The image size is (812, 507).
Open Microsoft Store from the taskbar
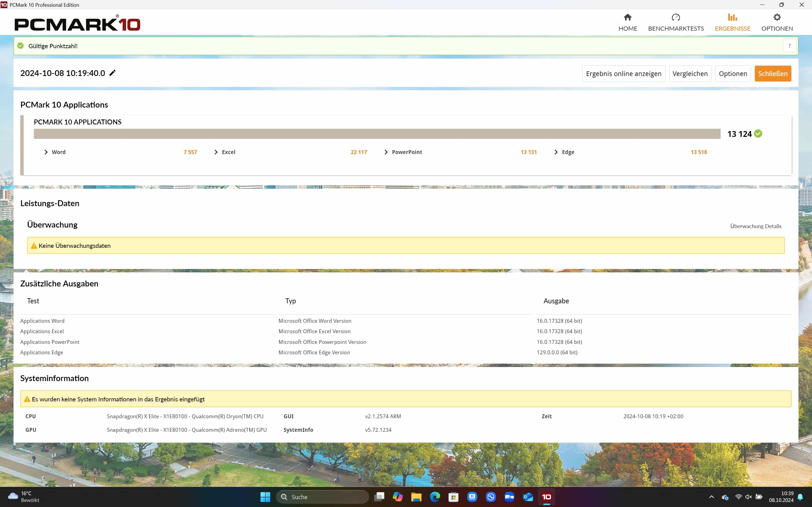click(453, 497)
